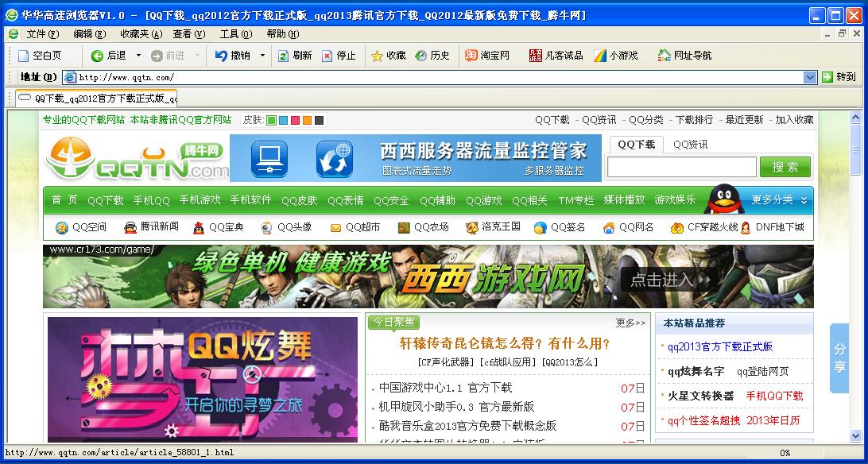Open the 收藏夹 menu
The width and height of the screenshot is (868, 464).
point(141,33)
